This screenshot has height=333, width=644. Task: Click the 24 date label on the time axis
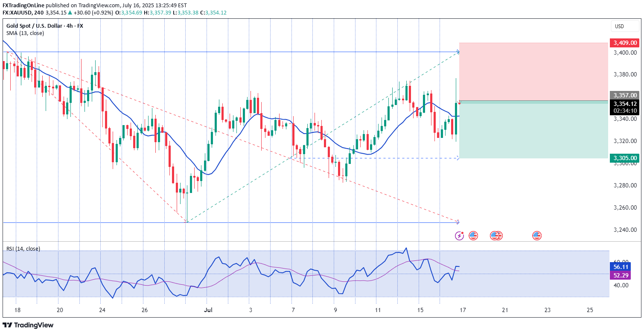[102, 310]
